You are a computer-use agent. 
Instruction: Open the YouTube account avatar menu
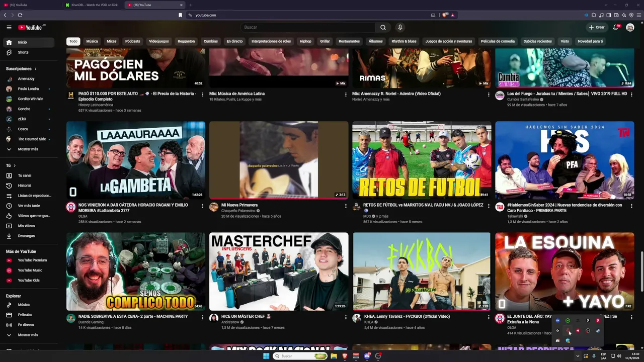(630, 27)
